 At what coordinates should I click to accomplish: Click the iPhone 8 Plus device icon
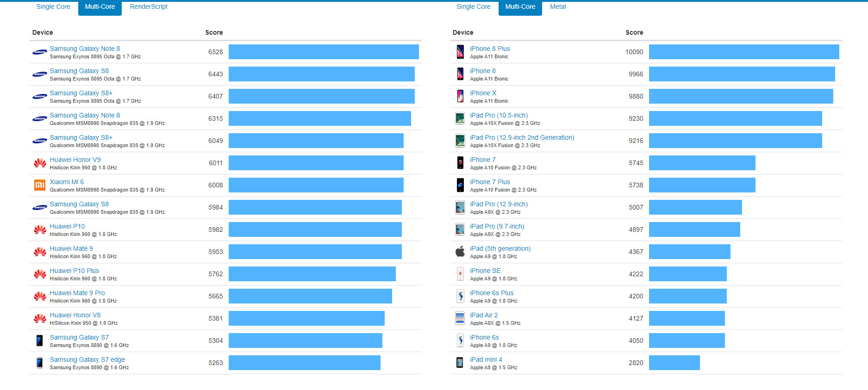(x=460, y=52)
